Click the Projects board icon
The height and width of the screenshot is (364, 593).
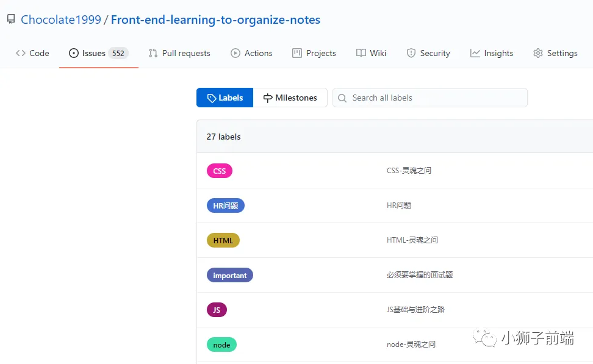tap(297, 53)
